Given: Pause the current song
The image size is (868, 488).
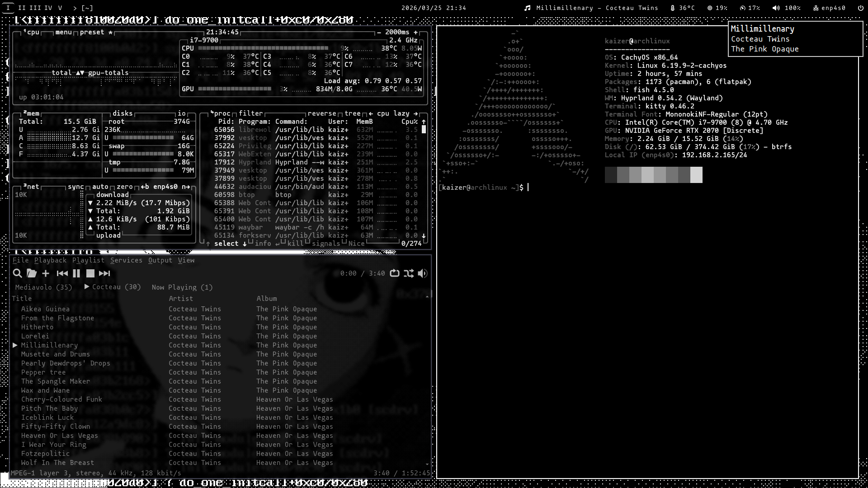Looking at the screenshot, I should 76,273.
